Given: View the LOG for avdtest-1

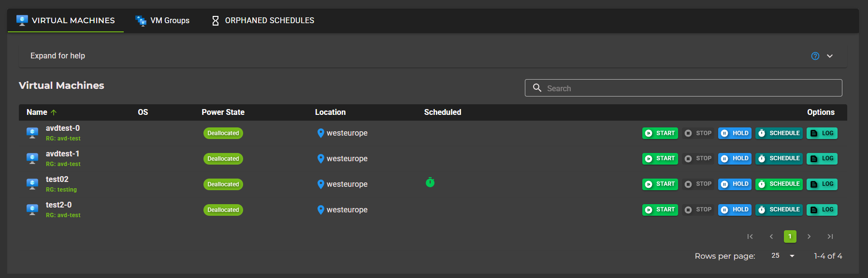Looking at the screenshot, I should tap(822, 158).
